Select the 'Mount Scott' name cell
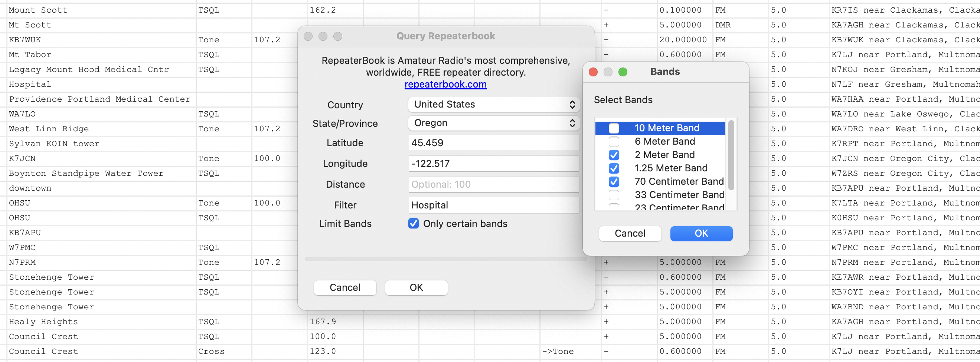Viewport: 980px width, 362px height. coord(101,10)
